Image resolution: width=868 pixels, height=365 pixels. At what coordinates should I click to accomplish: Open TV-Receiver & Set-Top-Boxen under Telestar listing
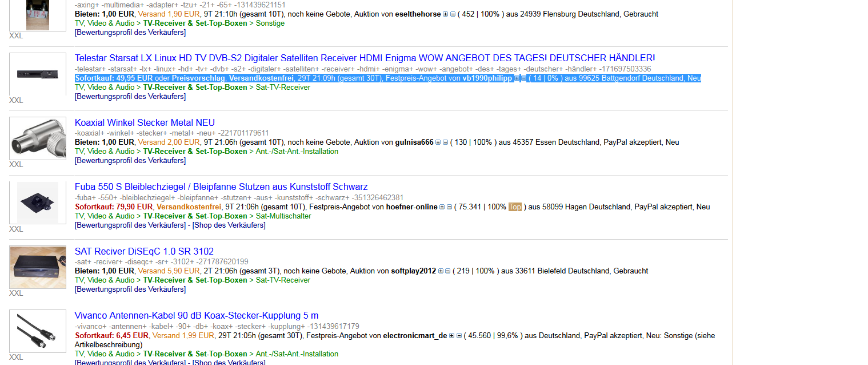[x=195, y=88]
